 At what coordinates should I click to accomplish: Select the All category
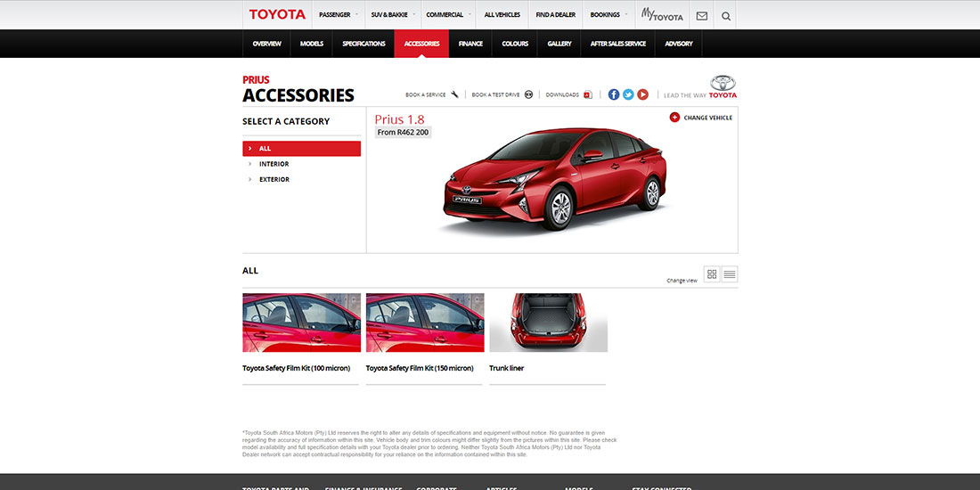click(301, 149)
